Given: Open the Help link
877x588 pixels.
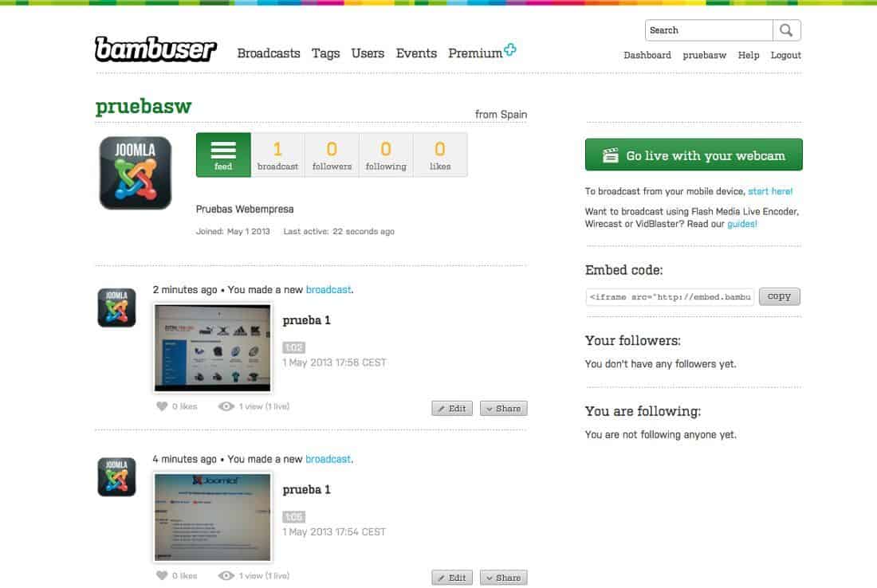Looking at the screenshot, I should pyautogui.click(x=749, y=55).
